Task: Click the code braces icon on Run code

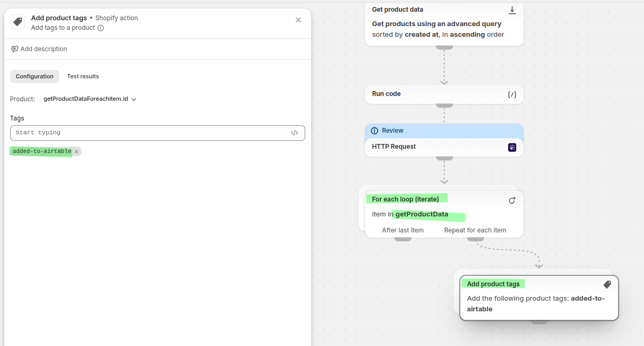Action: point(512,94)
